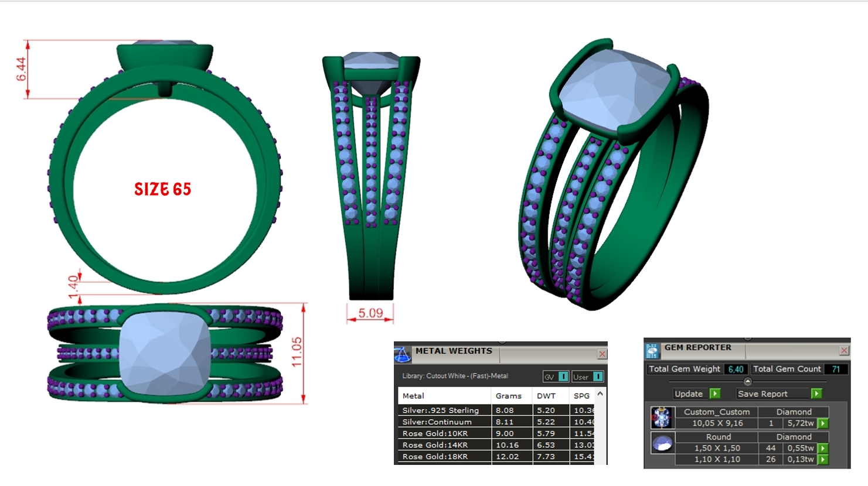Screen dimensions: 868x486
Task: Click green arrow for 5,72tw diamond row
Action: [823, 423]
